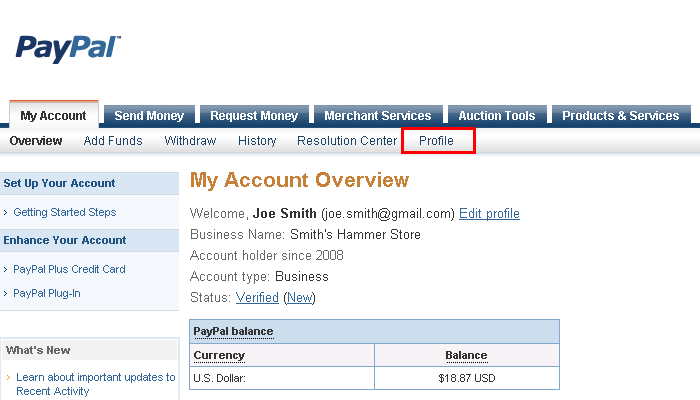Open the Resolution Center submenu
The width and height of the screenshot is (700, 400).
[x=347, y=141]
